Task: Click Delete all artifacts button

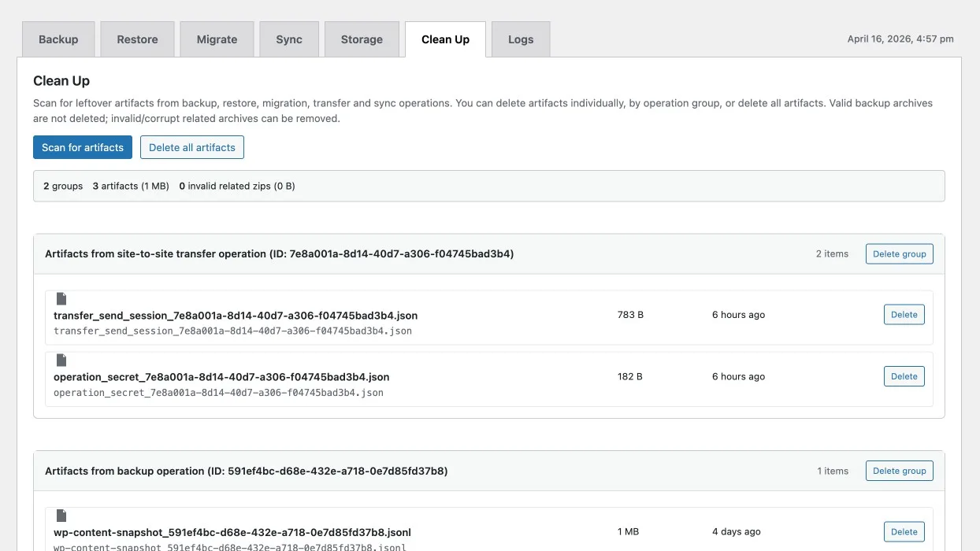Action: click(x=192, y=147)
